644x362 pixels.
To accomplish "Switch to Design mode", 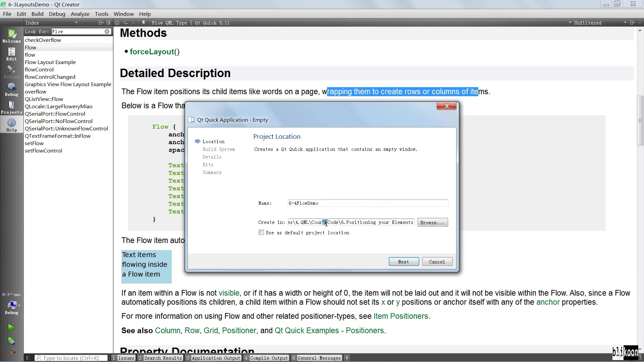I will (12, 72).
